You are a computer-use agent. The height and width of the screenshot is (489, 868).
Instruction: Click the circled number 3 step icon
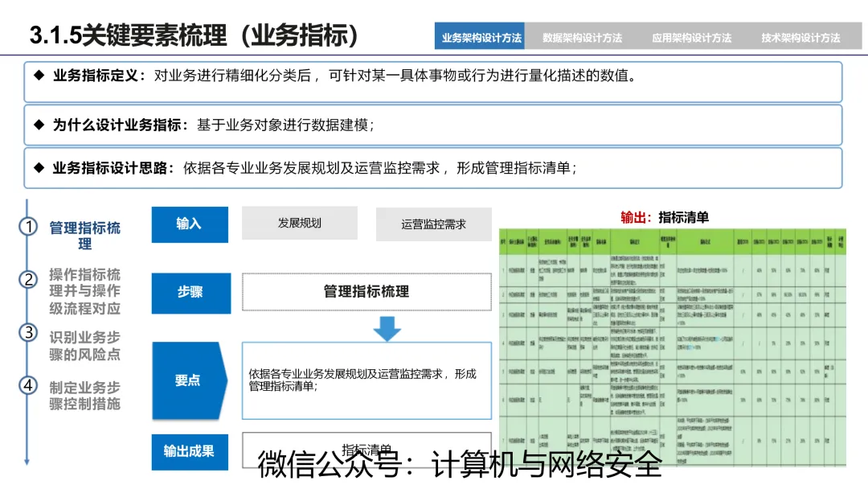coord(28,332)
